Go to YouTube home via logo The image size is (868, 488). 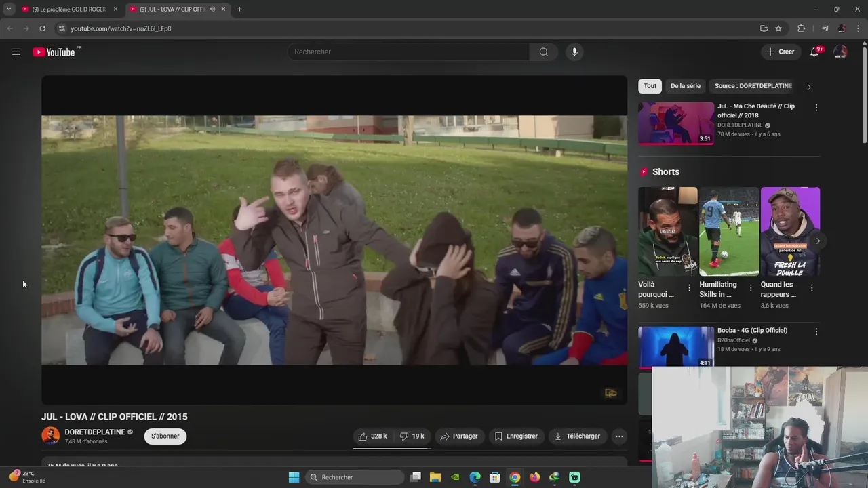(x=54, y=52)
